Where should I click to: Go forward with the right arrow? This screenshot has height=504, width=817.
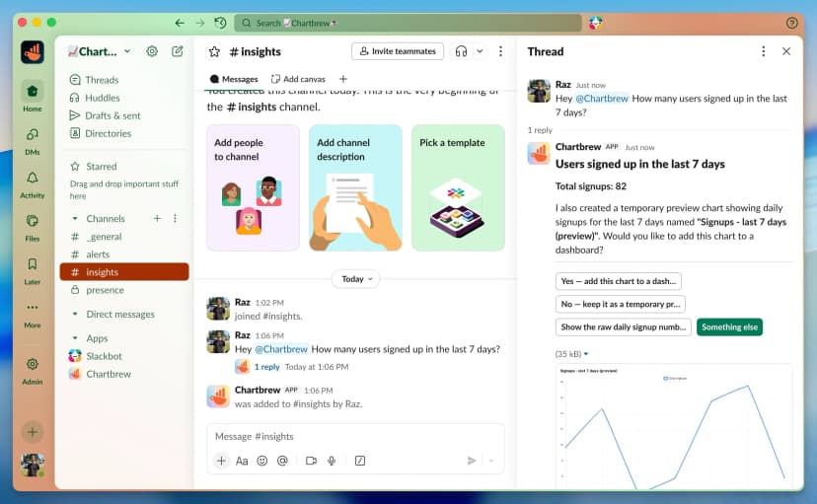point(200,23)
